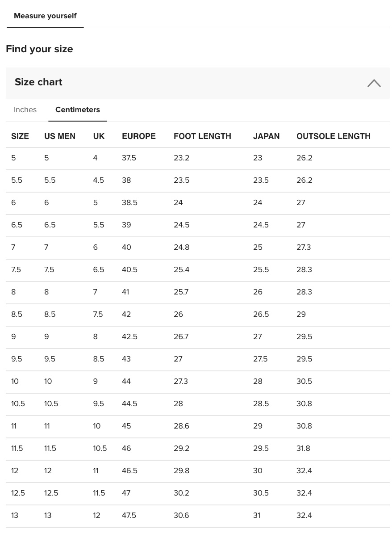Select the UK 4.5 size cell
This screenshot has height=538, width=392.
[x=99, y=181]
